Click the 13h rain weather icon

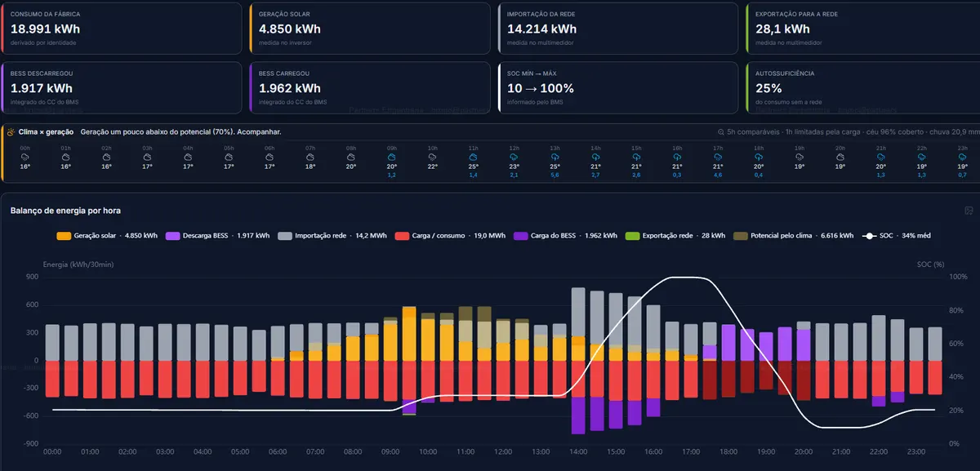point(555,157)
